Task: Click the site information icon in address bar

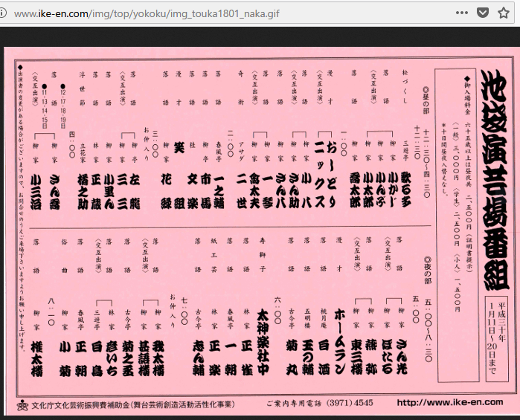Action: (2, 13)
